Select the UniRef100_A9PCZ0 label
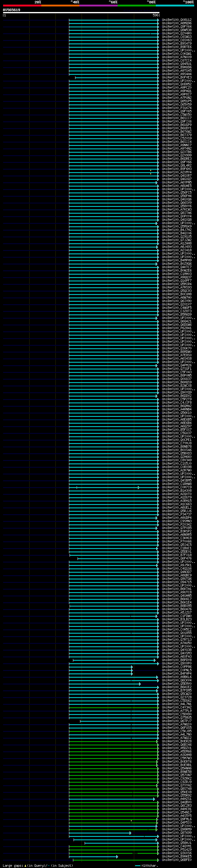197x868 pixels. (x=177, y=88)
